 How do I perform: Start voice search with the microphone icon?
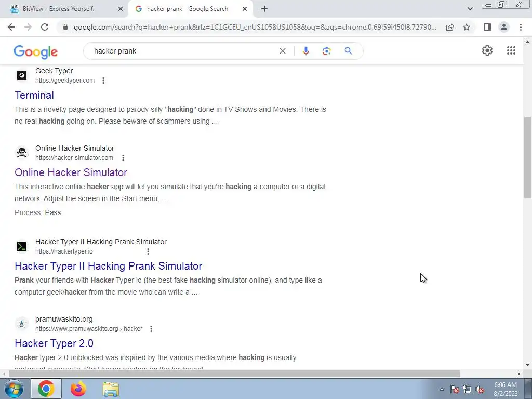[305, 51]
